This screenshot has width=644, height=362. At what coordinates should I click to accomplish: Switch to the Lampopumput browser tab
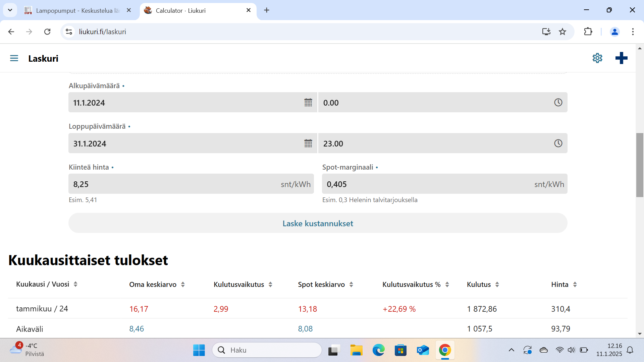(x=77, y=10)
